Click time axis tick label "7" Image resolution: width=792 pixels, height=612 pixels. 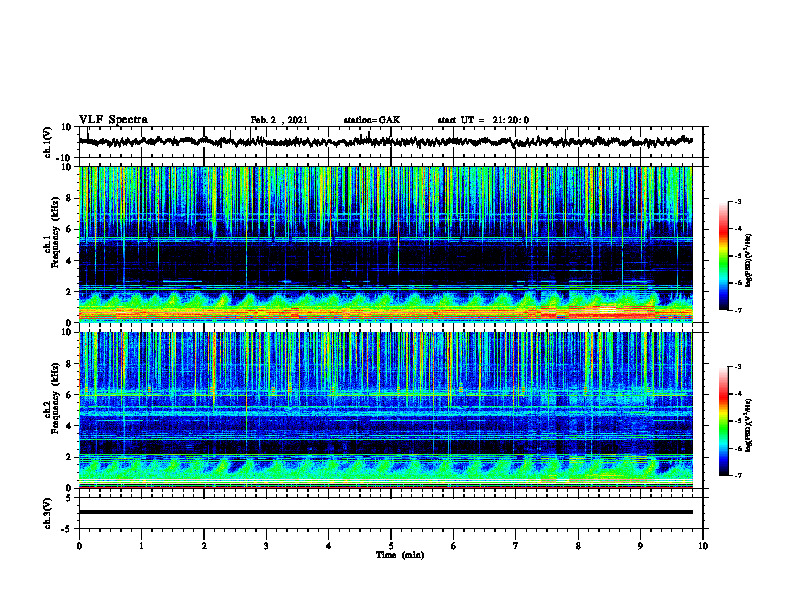tap(516, 546)
